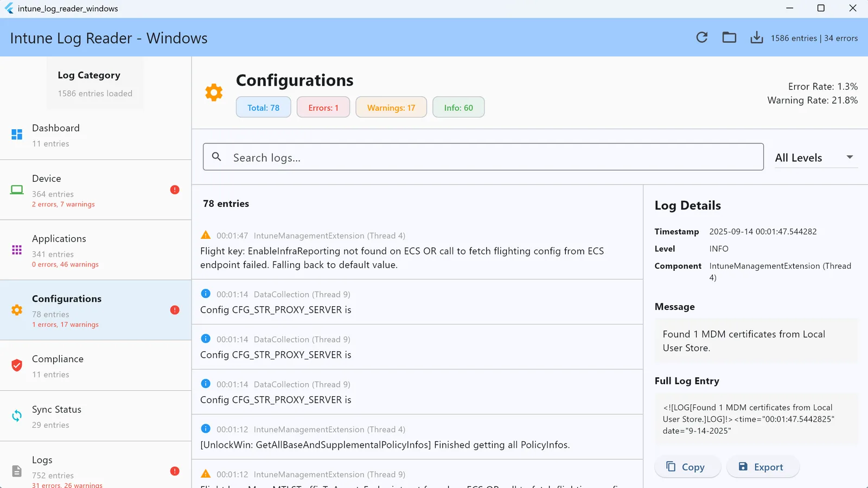Click the IntuneManagementExtension (Thread 4) component value in Log Details

pyautogui.click(x=780, y=271)
